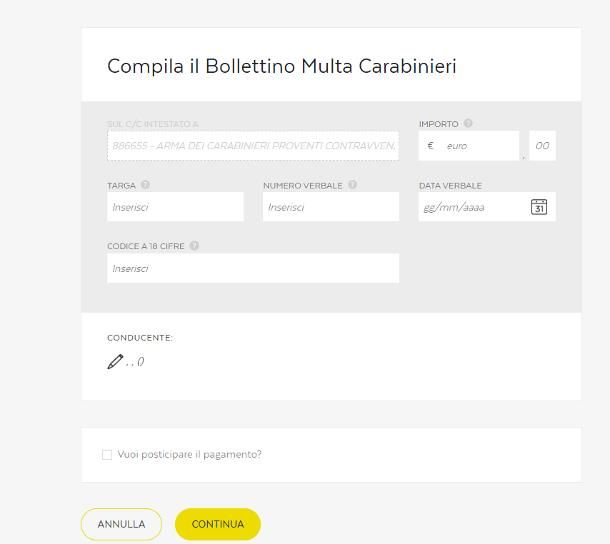Open the calendar date picker
This screenshot has height=544, width=610.
coord(539,207)
